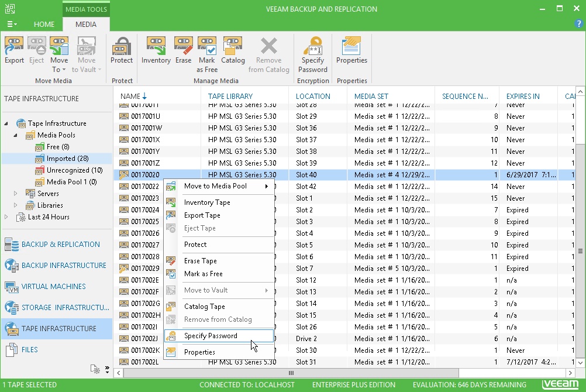Image resolution: width=586 pixels, height=392 pixels.
Task: Sort by the TAPE LIBRARY column header
Action: pos(244,96)
